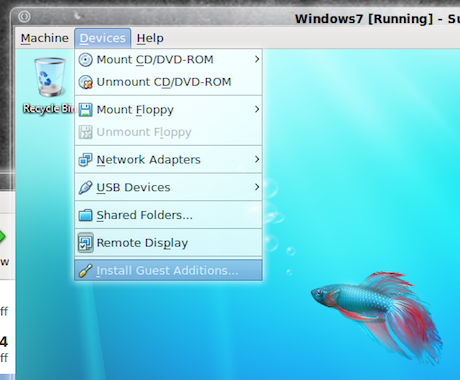The image size is (460, 380).
Task: Select the Mount Floppy entry
Action: (x=168, y=110)
